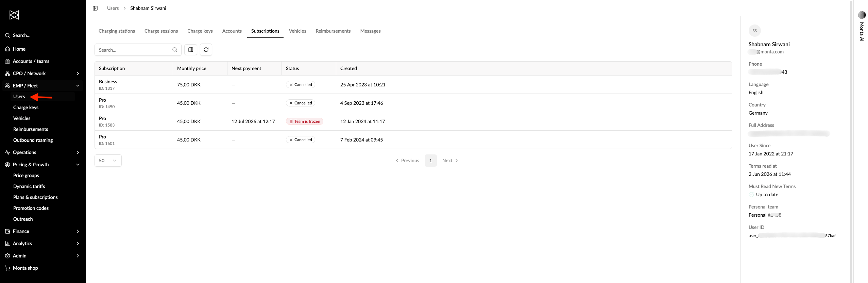Open the Charge keys tab
Screen dimensions: 868x283
(x=200, y=31)
